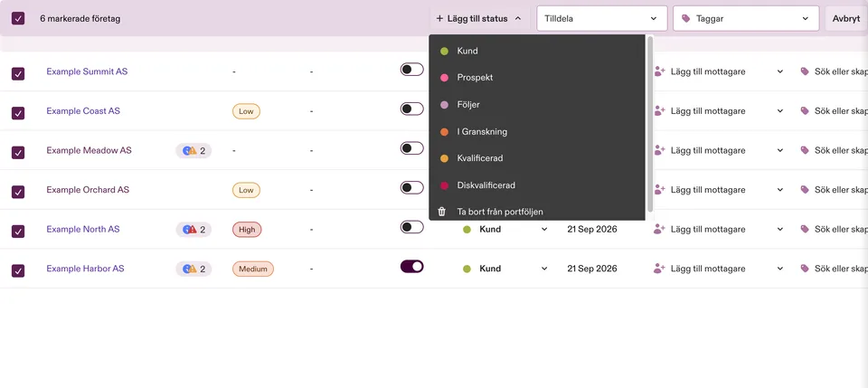Click the add-recipient icon in Example Coast AS row
This screenshot has height=388, width=868.
[x=659, y=110]
